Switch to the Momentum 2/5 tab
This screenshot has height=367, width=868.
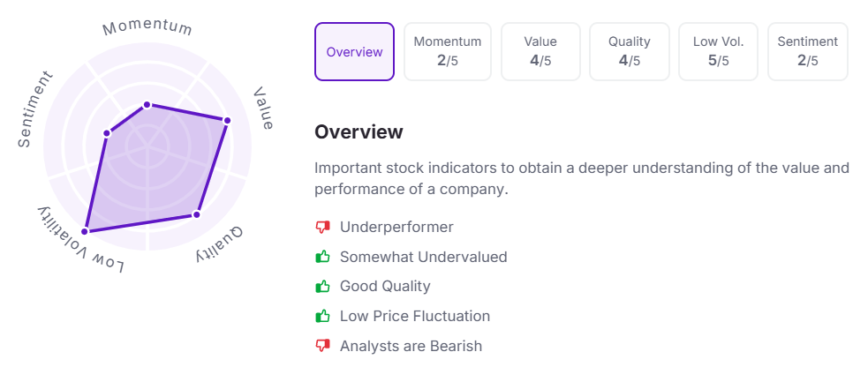click(448, 52)
